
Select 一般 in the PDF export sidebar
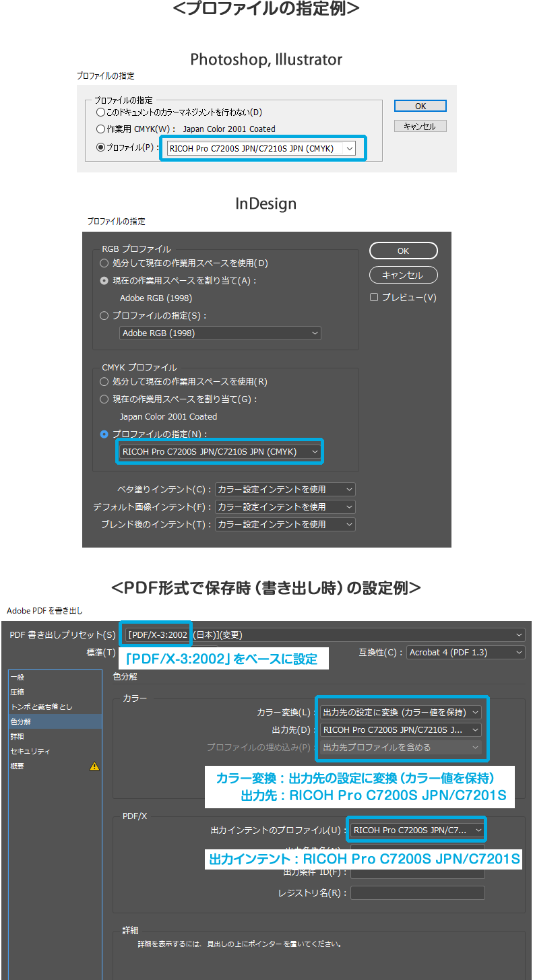[55, 677]
